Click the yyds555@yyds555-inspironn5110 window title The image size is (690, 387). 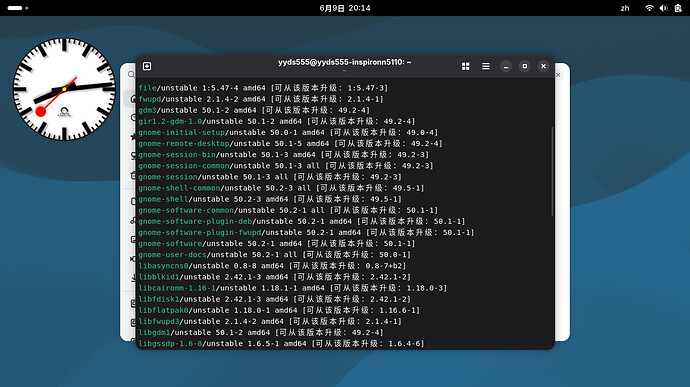point(345,63)
